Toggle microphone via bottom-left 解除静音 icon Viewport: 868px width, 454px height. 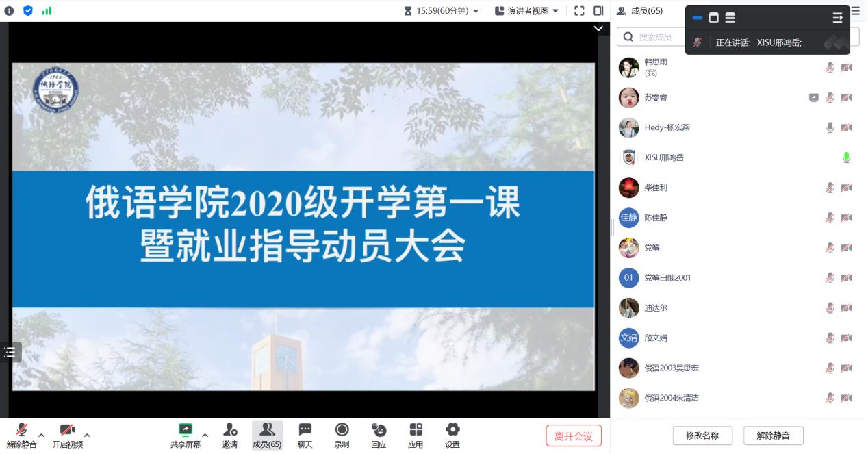click(x=22, y=430)
